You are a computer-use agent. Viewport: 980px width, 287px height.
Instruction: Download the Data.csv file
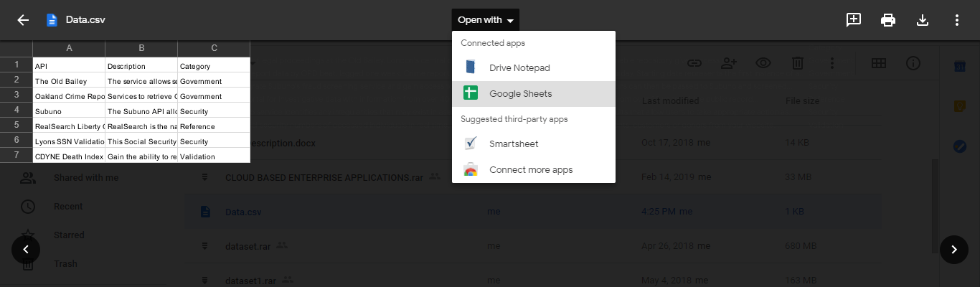[923, 20]
